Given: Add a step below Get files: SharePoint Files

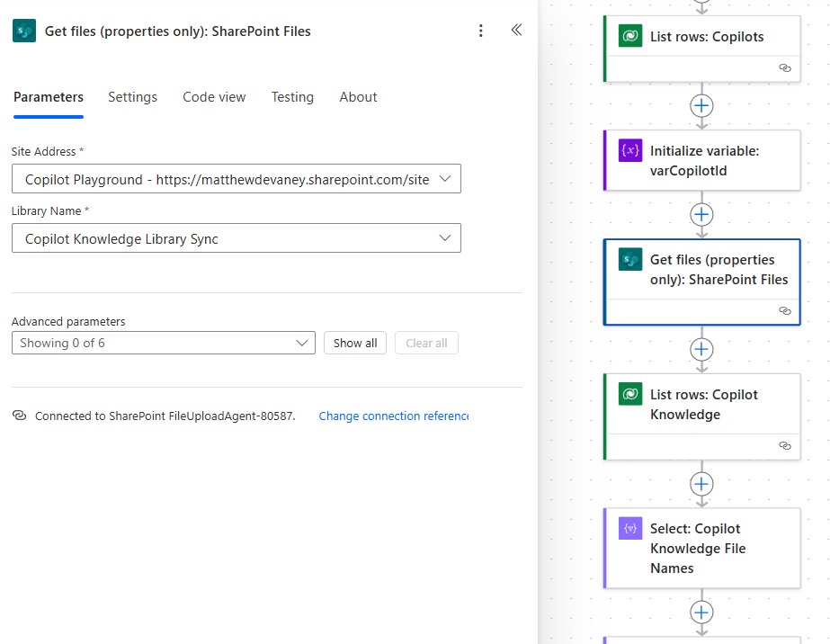Looking at the screenshot, I should pos(701,350).
